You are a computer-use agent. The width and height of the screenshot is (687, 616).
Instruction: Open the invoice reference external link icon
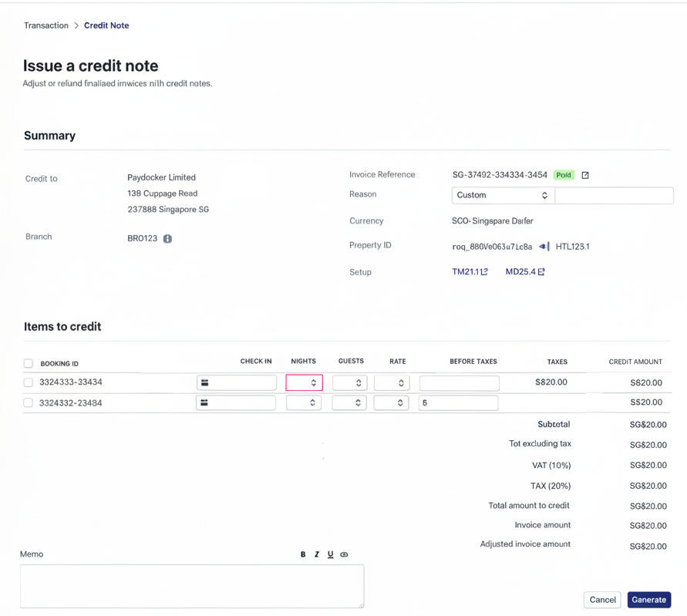pos(585,175)
